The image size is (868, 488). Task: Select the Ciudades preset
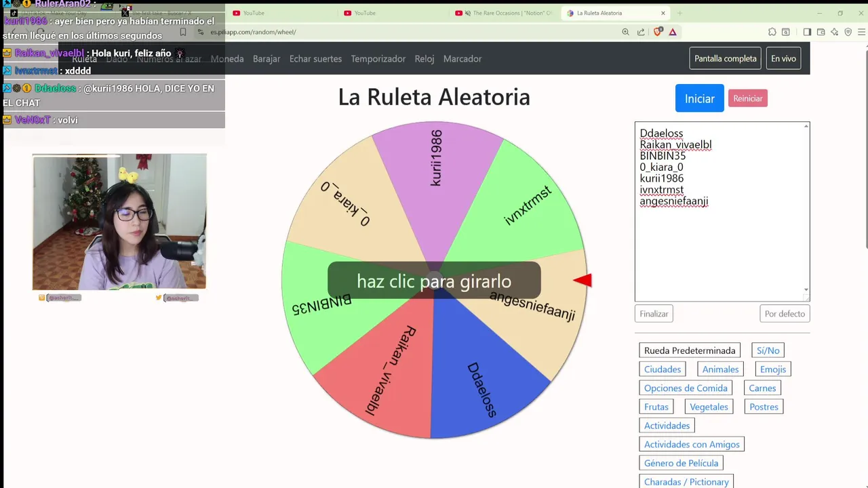[x=663, y=369]
